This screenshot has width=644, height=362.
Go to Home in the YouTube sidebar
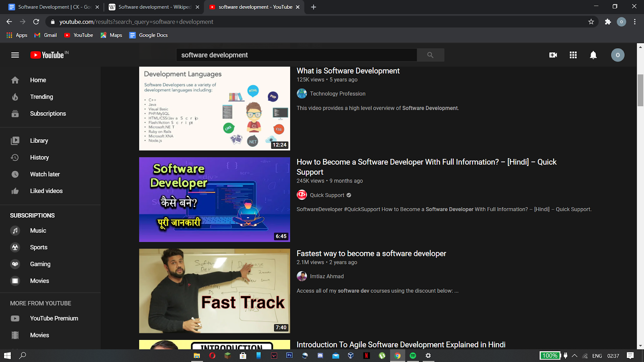(x=50, y=80)
